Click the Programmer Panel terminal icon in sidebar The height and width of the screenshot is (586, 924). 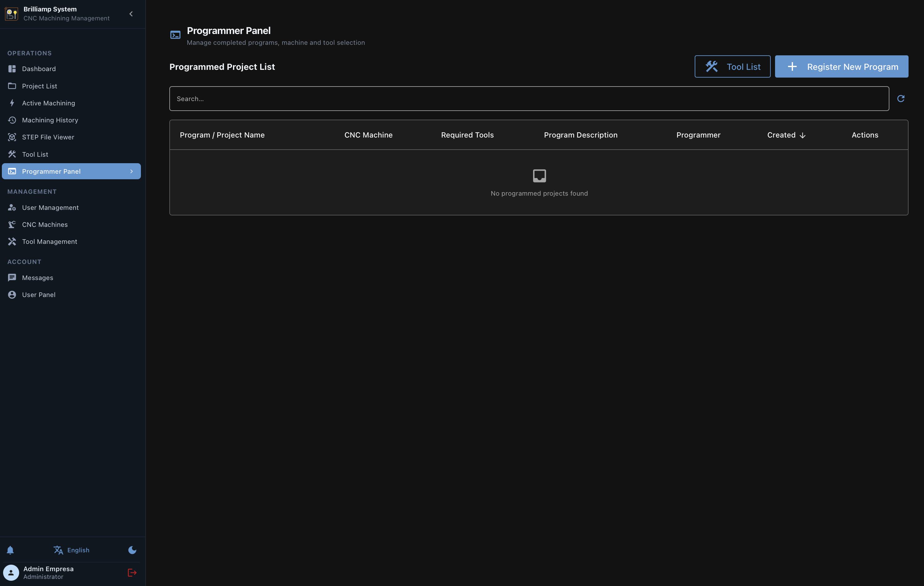point(12,171)
